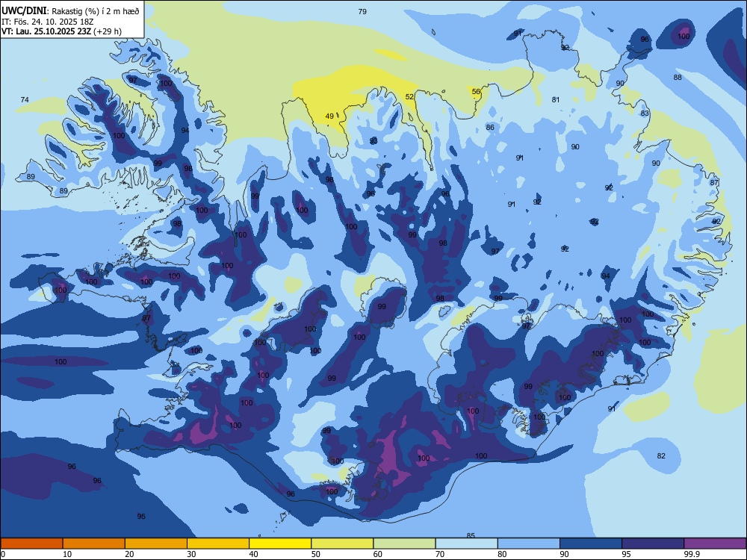Click the '79' humidity value on the map
The image size is (747, 560).
[x=362, y=11]
